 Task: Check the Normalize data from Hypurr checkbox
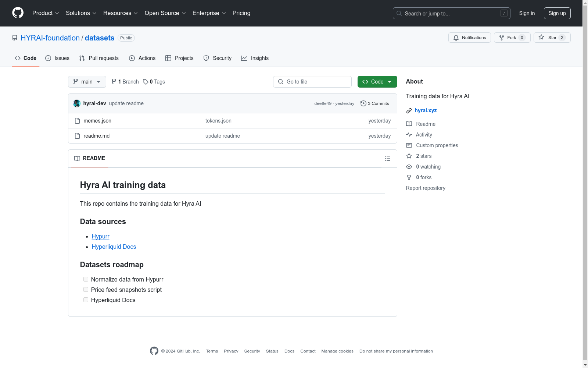[86, 279]
